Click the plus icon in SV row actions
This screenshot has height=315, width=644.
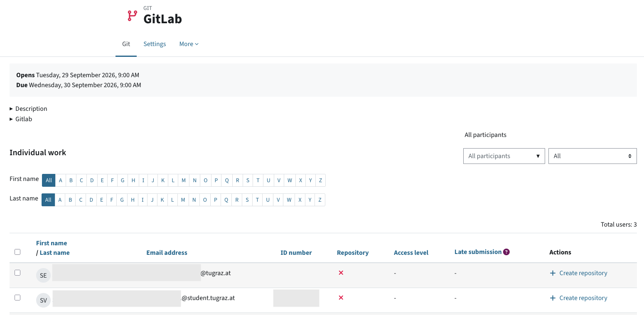553,298
